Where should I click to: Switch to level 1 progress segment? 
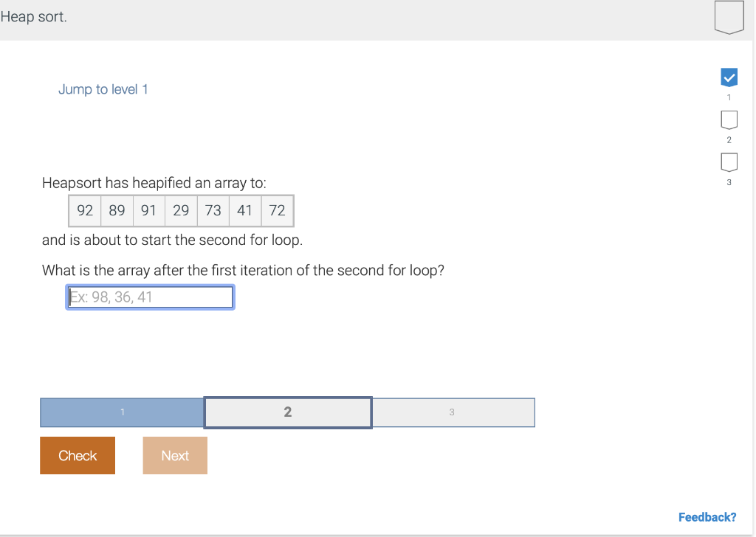point(122,412)
